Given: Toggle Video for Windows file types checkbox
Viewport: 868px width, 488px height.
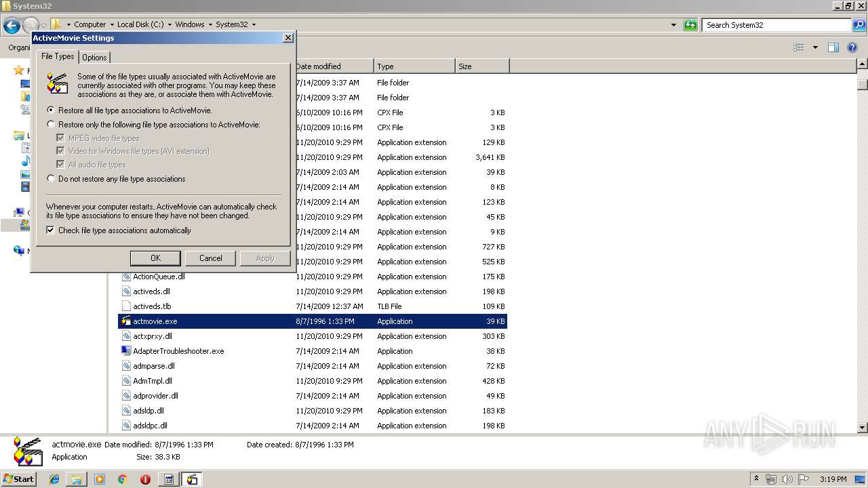Looking at the screenshot, I should (x=60, y=150).
